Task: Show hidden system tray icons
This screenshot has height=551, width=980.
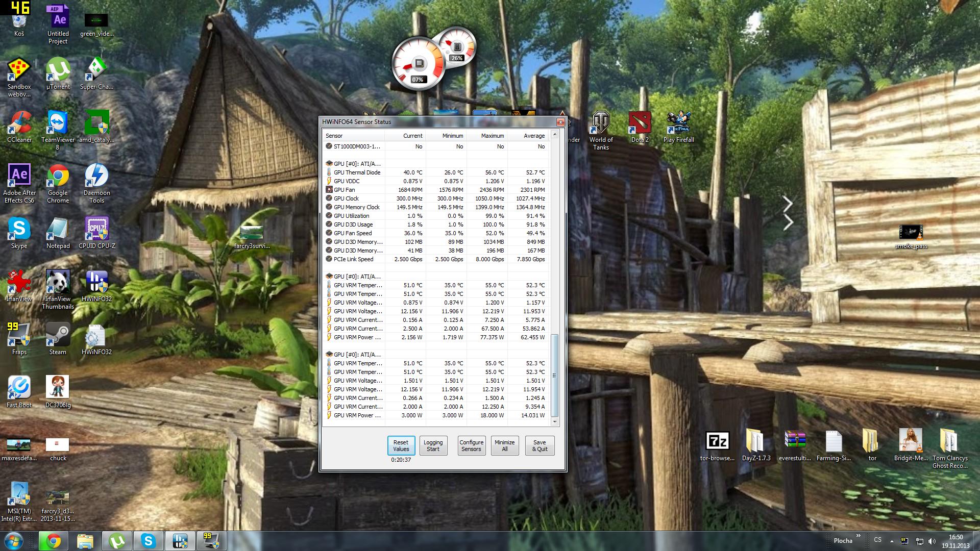Action: click(x=892, y=541)
